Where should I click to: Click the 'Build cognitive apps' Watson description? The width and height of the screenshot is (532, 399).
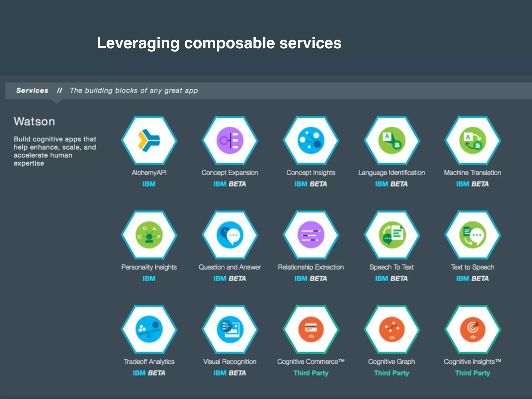55,151
